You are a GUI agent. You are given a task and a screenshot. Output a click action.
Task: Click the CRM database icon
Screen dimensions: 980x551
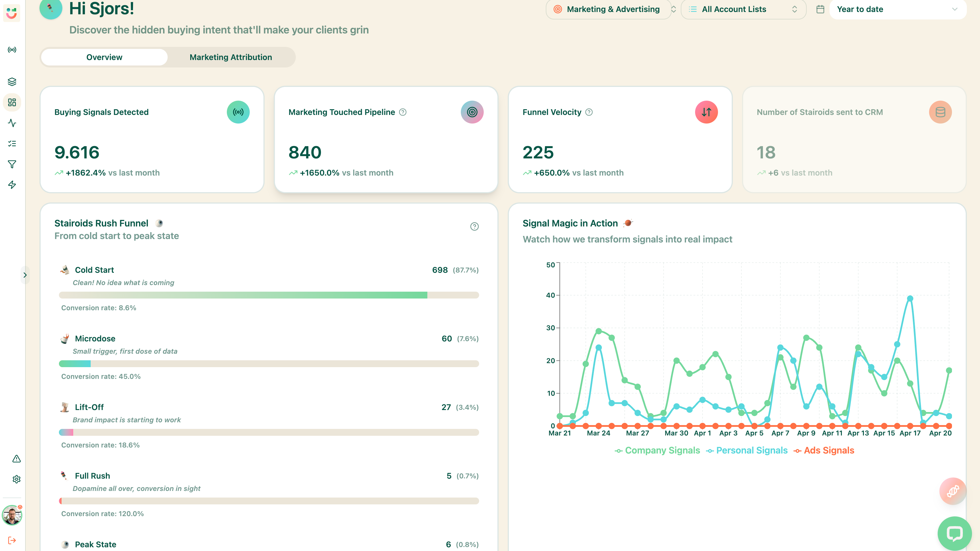tap(941, 112)
